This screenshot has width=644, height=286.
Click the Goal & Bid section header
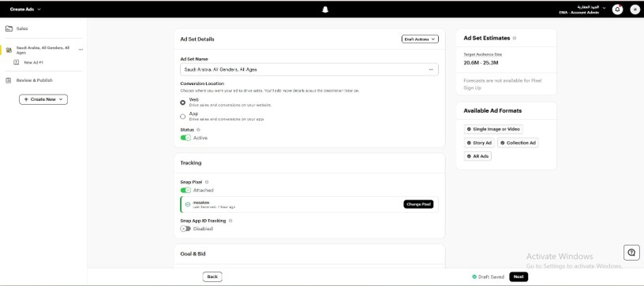click(193, 254)
